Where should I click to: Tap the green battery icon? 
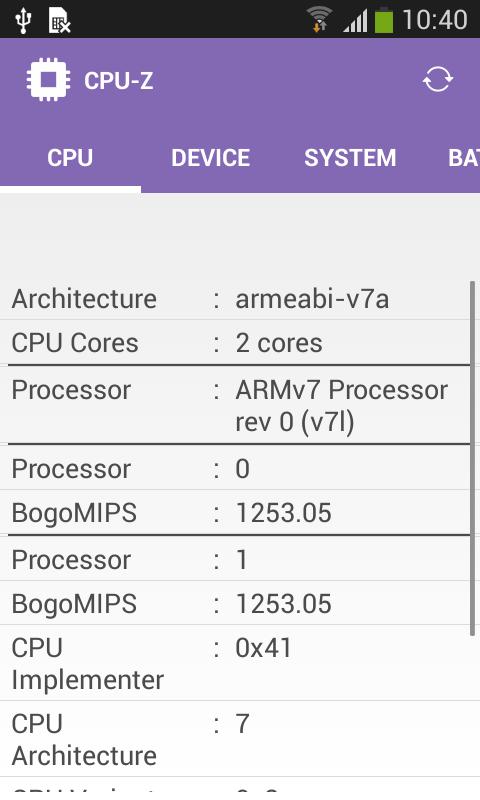pyautogui.click(x=384, y=20)
